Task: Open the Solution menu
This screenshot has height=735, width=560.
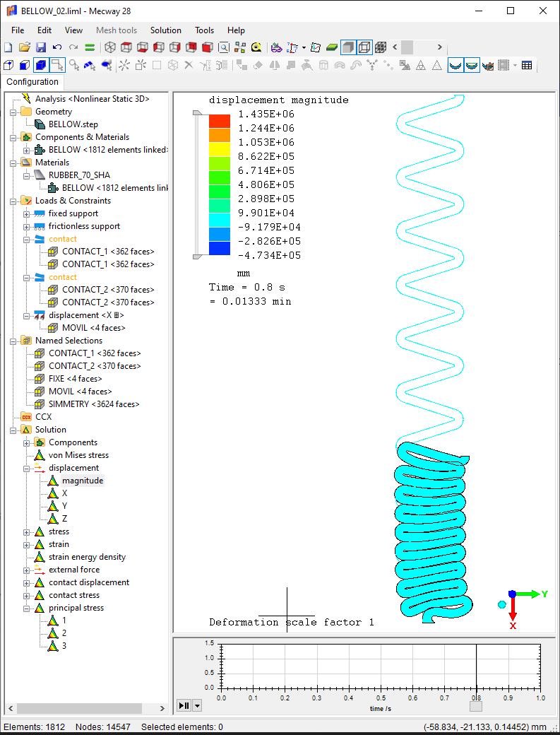Action: click(166, 30)
